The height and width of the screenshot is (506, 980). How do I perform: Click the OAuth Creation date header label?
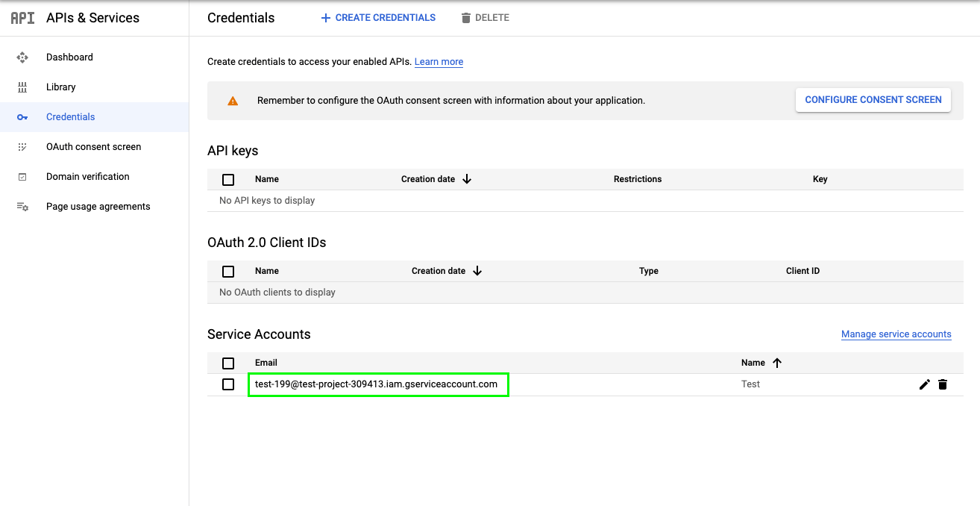coord(439,271)
